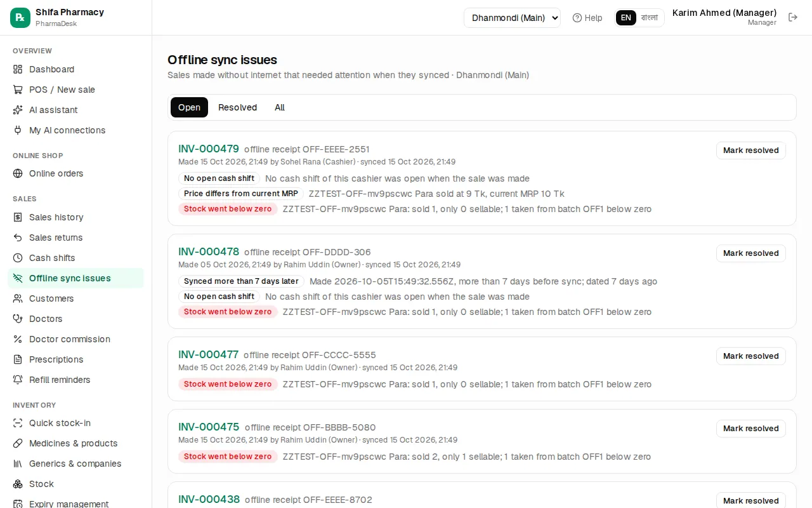The width and height of the screenshot is (812, 508).
Task: Click the My AI connections plug icon
Action: coord(18,130)
